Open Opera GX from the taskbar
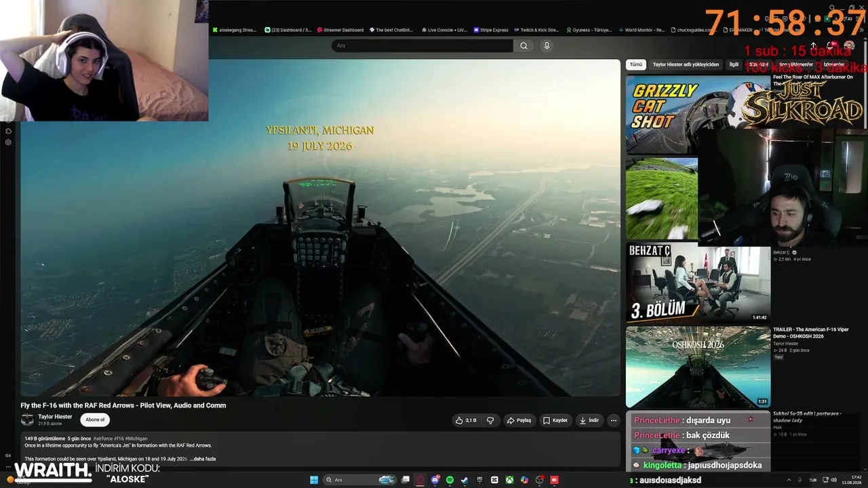This screenshot has height=488, width=868. pos(420,480)
